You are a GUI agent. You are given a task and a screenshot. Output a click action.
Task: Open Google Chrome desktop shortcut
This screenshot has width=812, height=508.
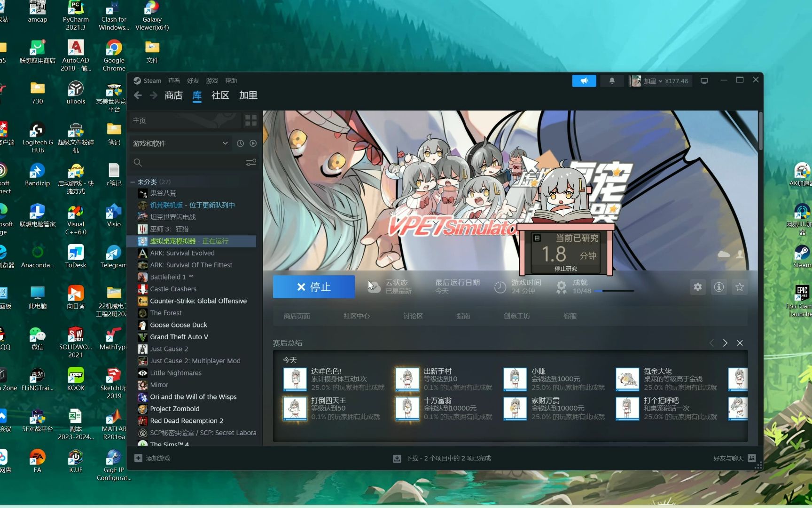click(114, 56)
